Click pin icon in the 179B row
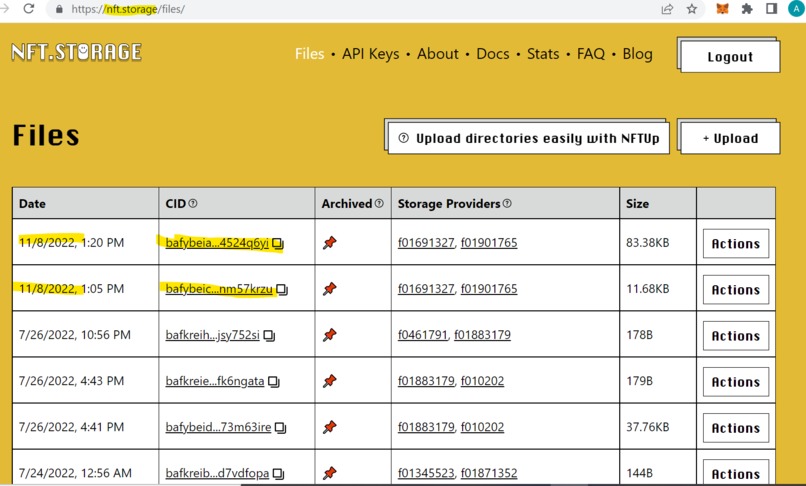Viewport: 806px width, 486px height. tap(329, 381)
